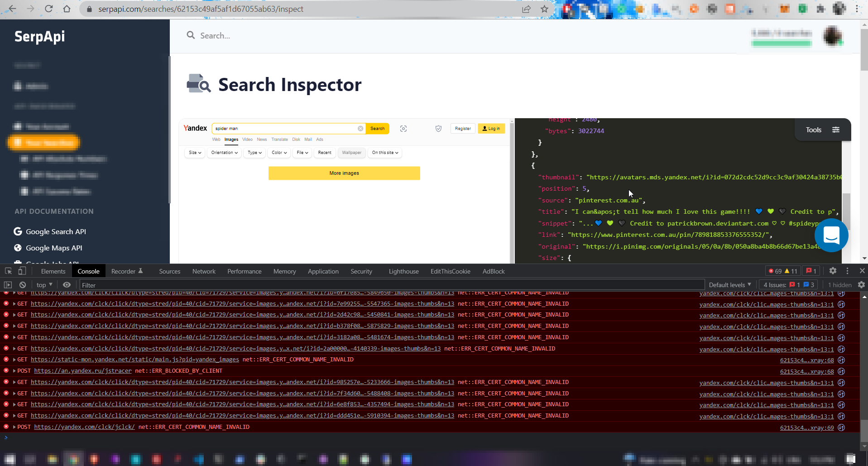This screenshot has width=868, height=466.
Task: Clear the console with the slash icon
Action: (x=22, y=284)
